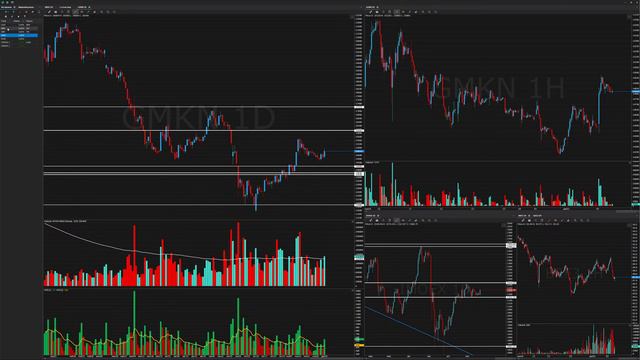Select the pencil drawing tool above the GMKN 1H chart

370,12
